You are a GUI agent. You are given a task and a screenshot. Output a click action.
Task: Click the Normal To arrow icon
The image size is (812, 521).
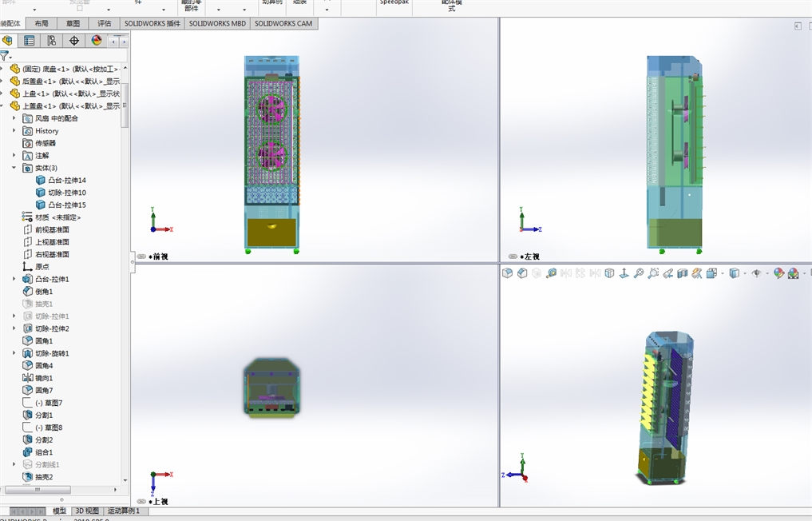[624, 272]
